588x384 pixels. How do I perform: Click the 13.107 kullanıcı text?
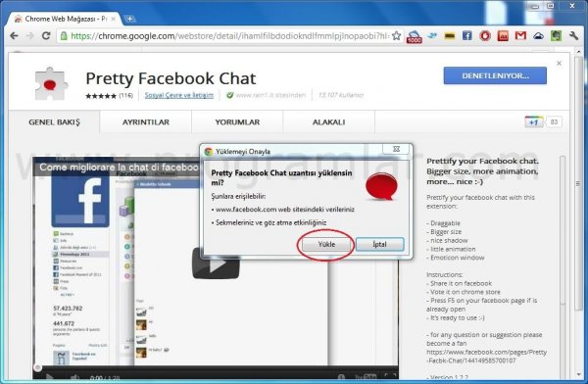click(x=340, y=95)
